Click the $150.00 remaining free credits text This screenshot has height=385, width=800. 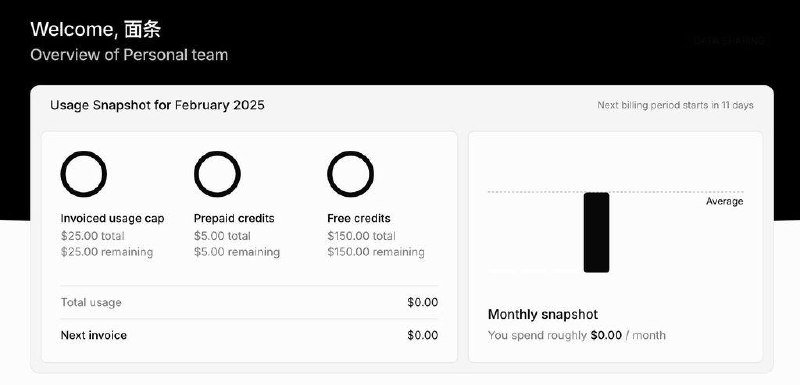[x=376, y=252]
